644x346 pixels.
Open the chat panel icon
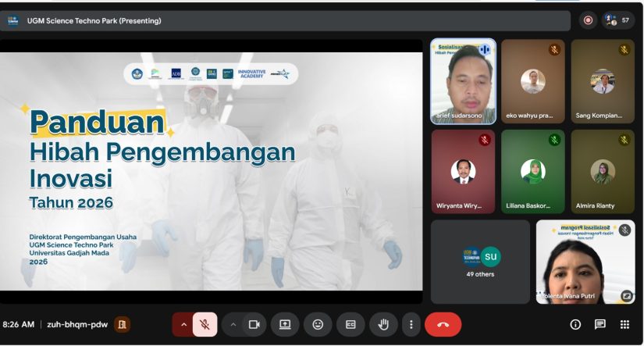pos(600,324)
